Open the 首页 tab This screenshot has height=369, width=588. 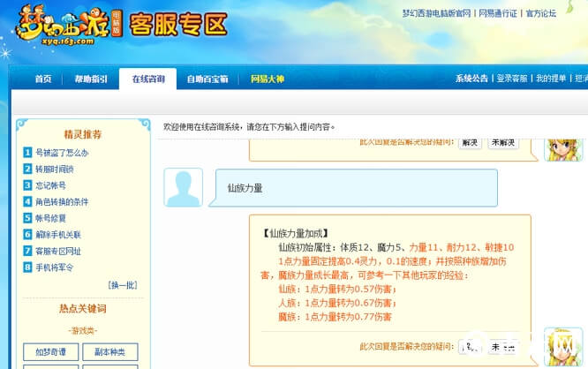click(x=43, y=79)
